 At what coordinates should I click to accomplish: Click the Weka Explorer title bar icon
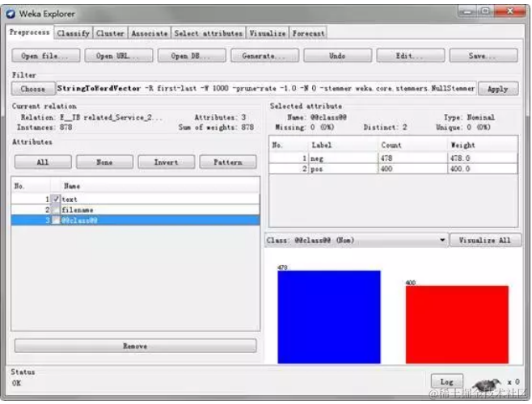[x=11, y=14]
